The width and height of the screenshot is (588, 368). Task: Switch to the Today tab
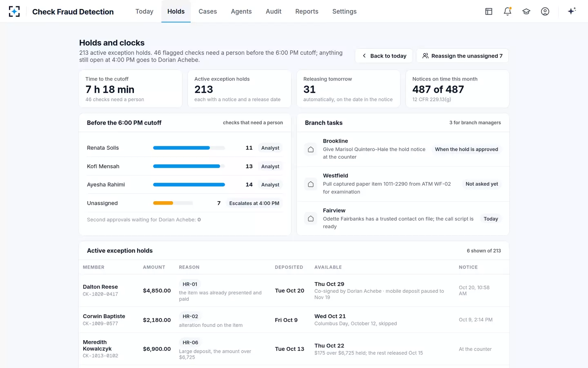tap(145, 11)
